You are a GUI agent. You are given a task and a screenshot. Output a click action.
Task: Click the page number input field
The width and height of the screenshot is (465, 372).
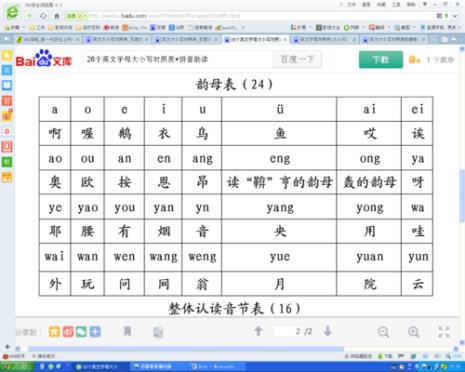click(287, 331)
